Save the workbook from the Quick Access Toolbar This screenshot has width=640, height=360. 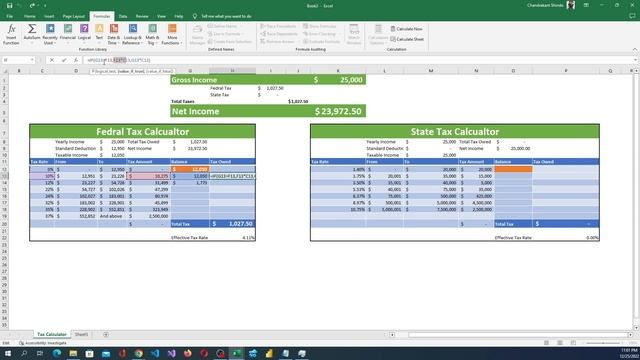pos(9,6)
